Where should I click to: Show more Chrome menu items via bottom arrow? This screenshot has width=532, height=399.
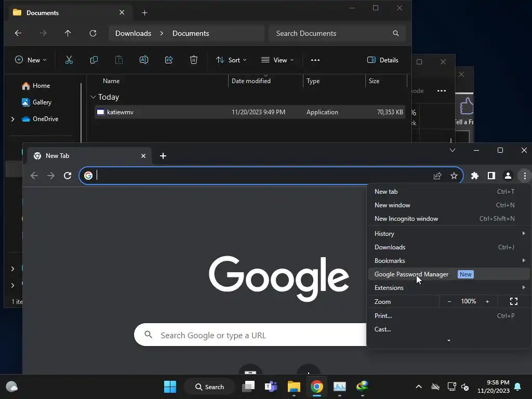pos(449,341)
